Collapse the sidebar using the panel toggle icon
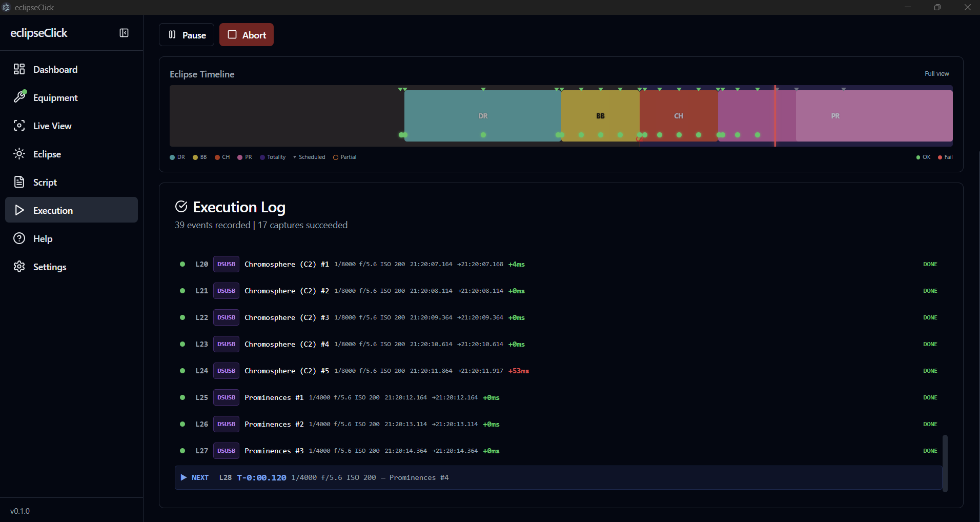The image size is (980, 522). pos(124,33)
